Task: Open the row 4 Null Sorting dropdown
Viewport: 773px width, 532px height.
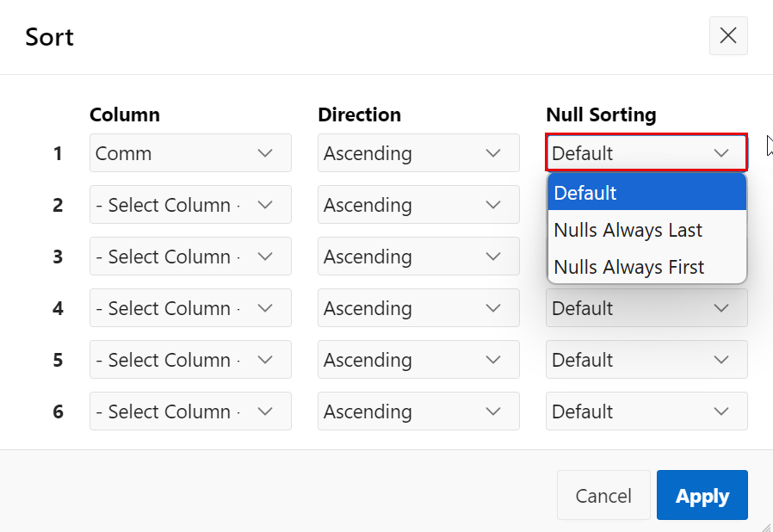Action: coord(646,309)
